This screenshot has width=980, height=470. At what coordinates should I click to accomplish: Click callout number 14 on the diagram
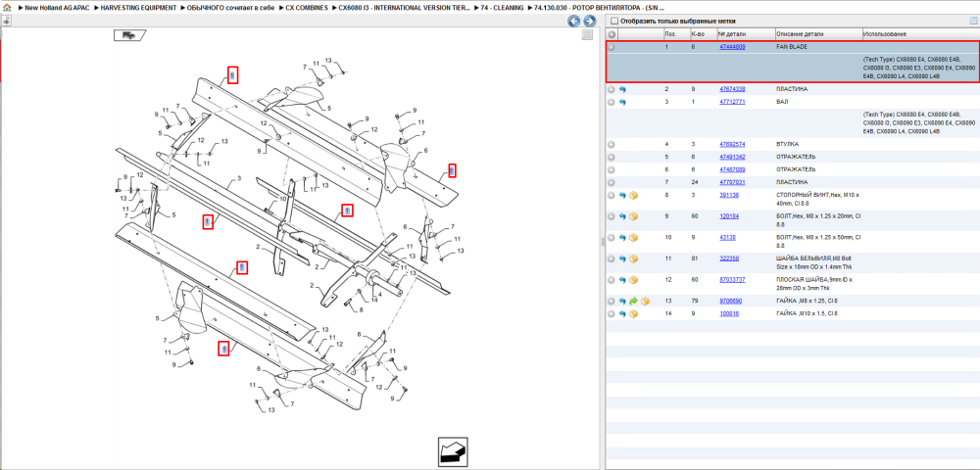point(374,301)
